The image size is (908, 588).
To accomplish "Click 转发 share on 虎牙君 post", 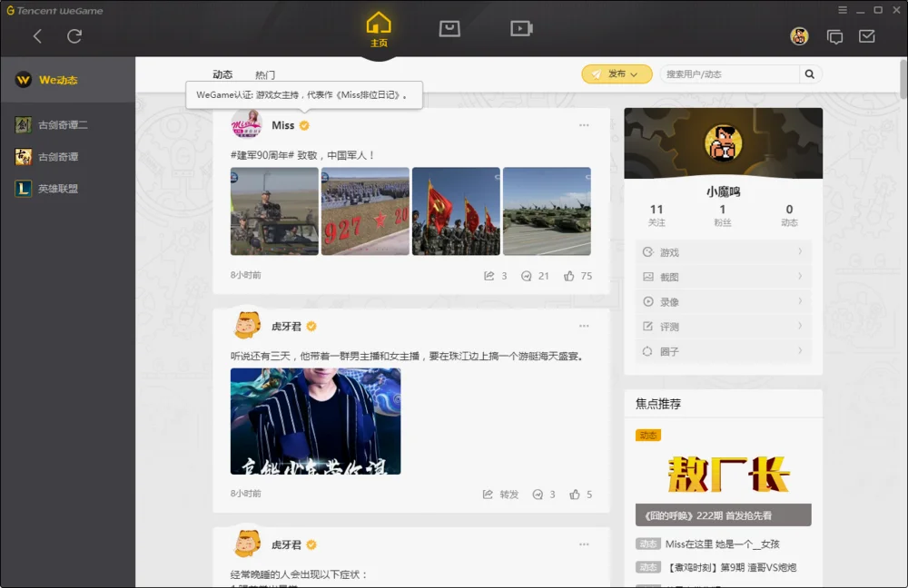I will pos(501,495).
